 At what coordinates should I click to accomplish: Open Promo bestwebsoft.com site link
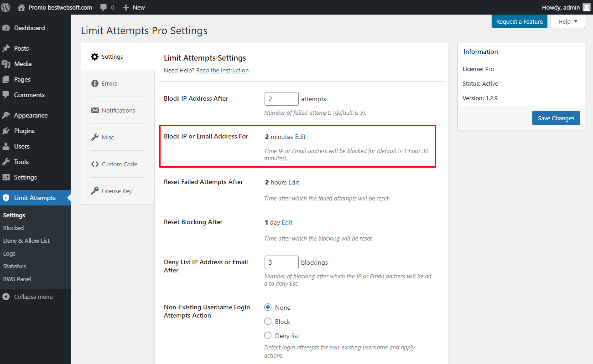click(60, 7)
